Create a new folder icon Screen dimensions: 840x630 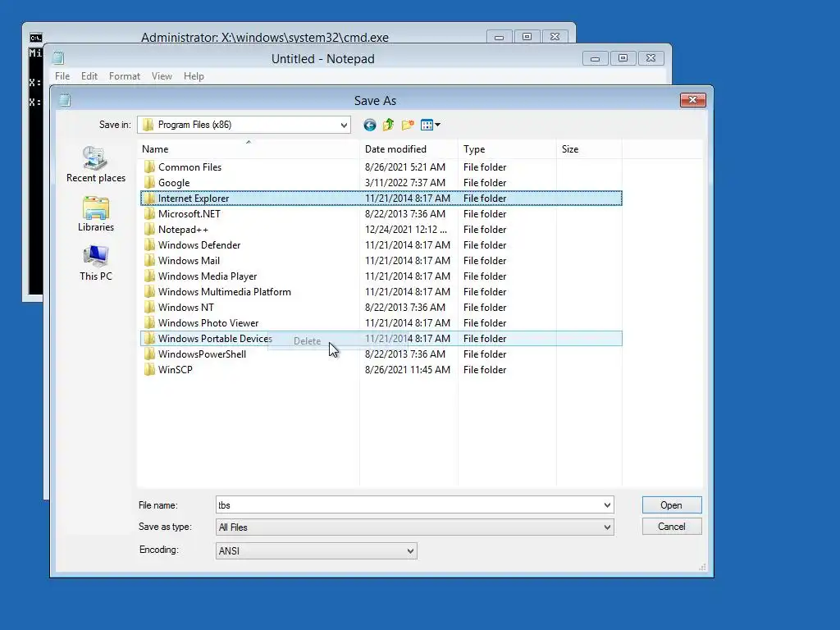(x=408, y=125)
